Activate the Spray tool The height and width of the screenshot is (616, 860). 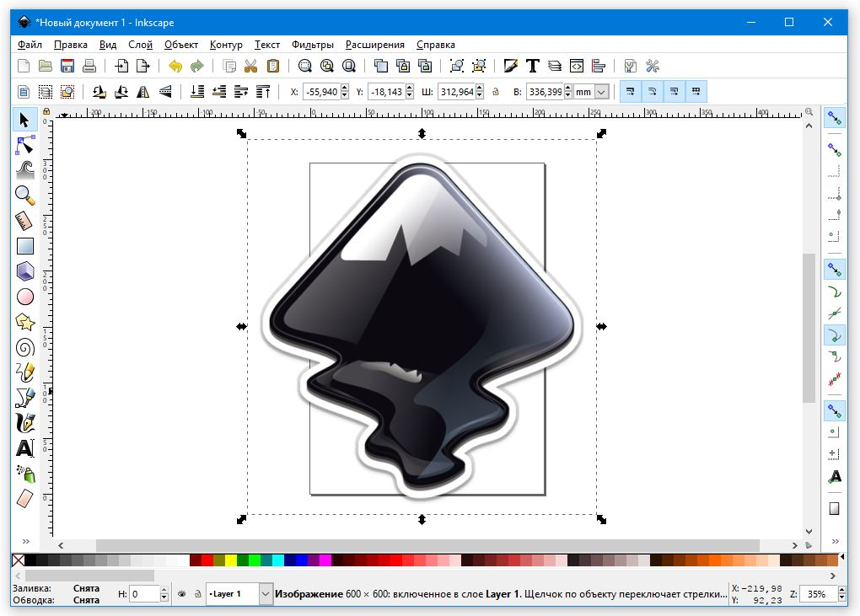click(x=24, y=474)
